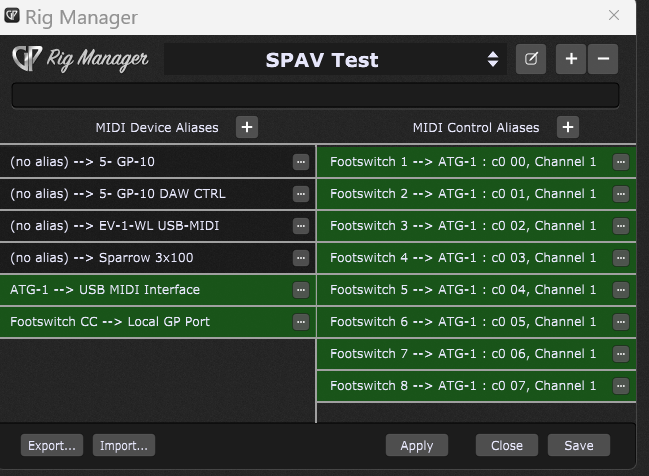The width and height of the screenshot is (649, 476).
Task: Save the rig configuration
Action: (579, 445)
